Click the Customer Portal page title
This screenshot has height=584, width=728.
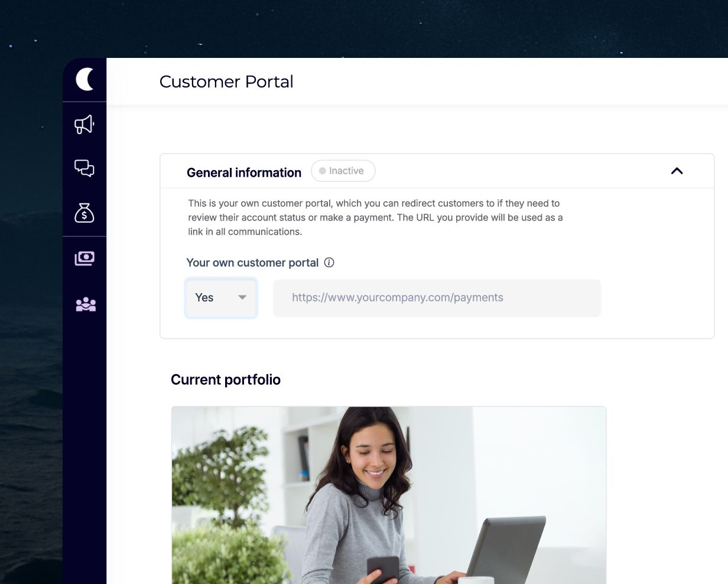pyautogui.click(x=226, y=82)
